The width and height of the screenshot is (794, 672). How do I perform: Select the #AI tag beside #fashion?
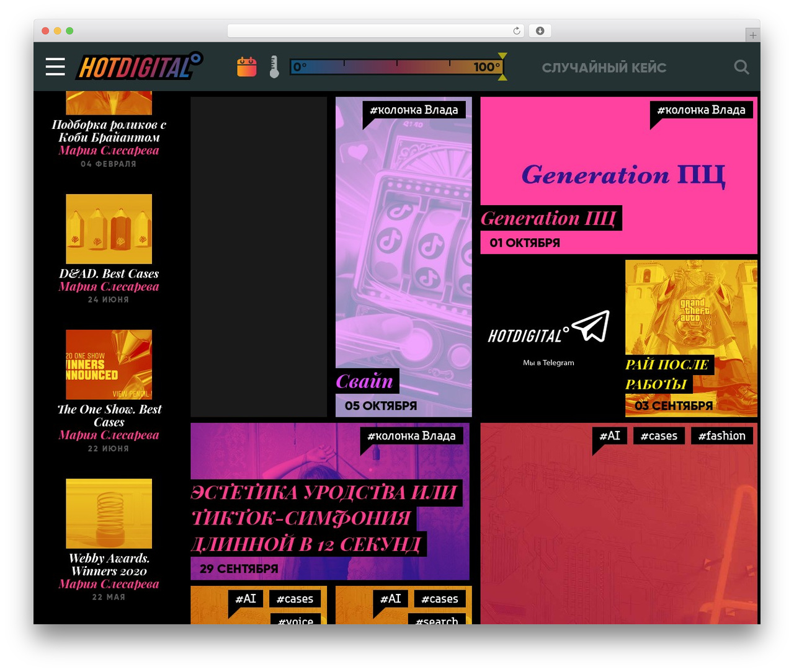610,436
